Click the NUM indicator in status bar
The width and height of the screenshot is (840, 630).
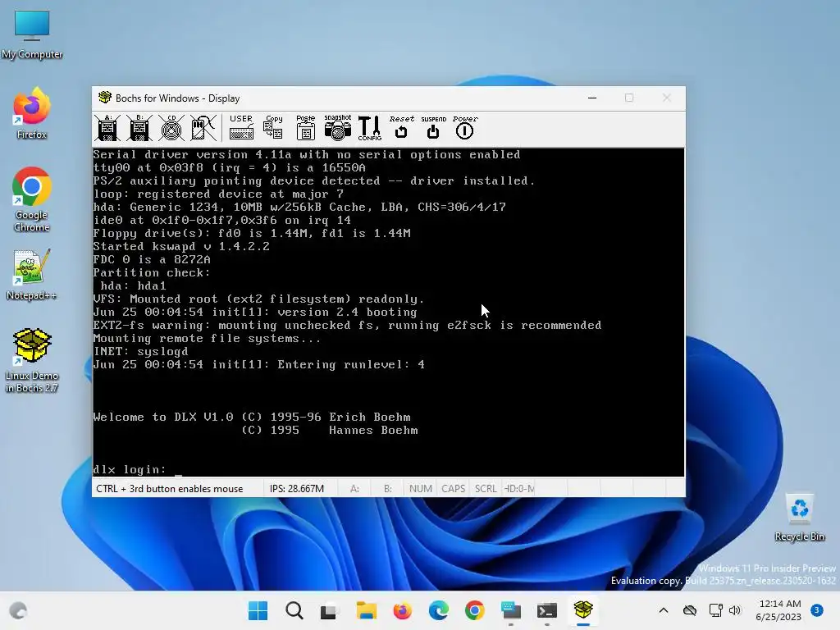coord(421,489)
